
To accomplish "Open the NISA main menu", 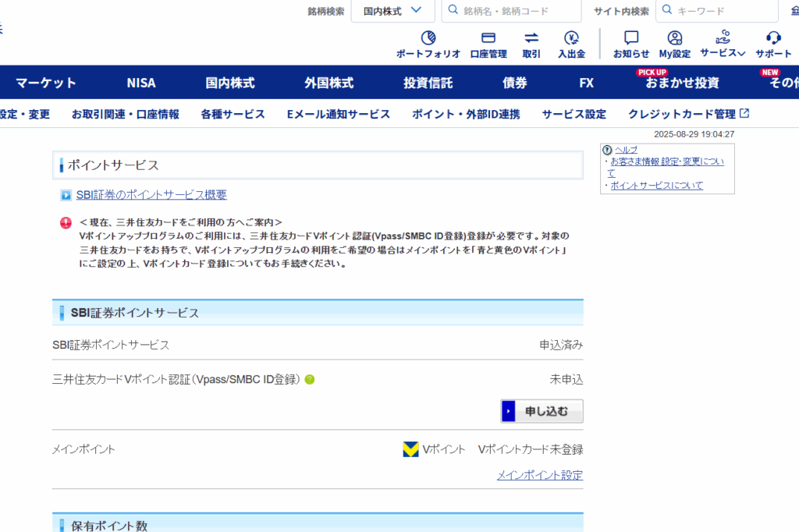I will [141, 83].
